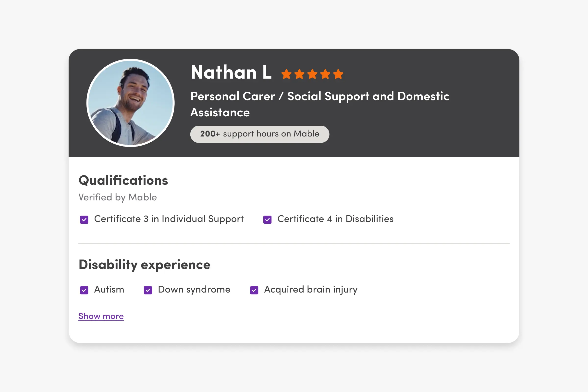Select the Qualifications section heading
This screenshot has width=588, height=392.
tap(123, 181)
